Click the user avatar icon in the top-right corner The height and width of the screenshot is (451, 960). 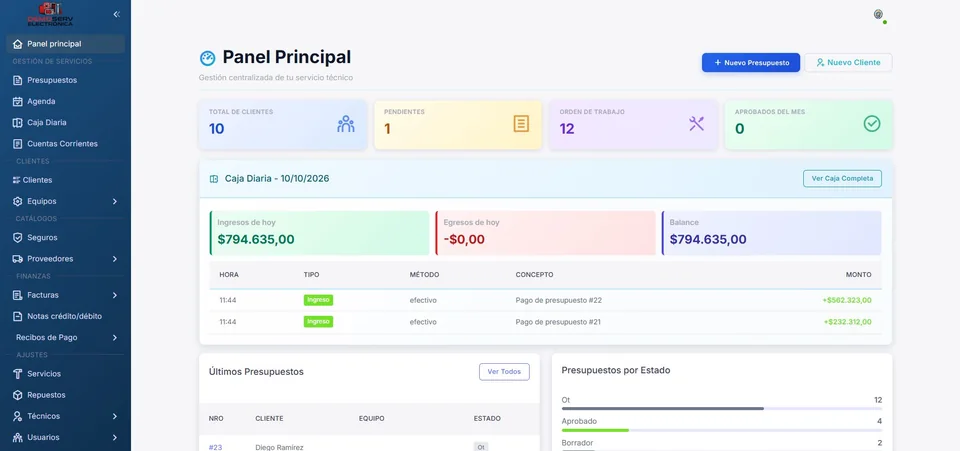click(878, 14)
